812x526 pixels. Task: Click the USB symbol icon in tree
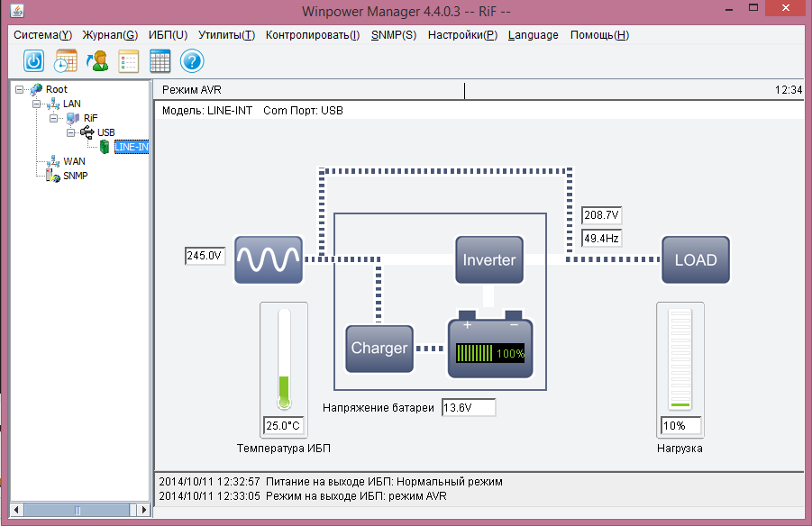(87, 132)
